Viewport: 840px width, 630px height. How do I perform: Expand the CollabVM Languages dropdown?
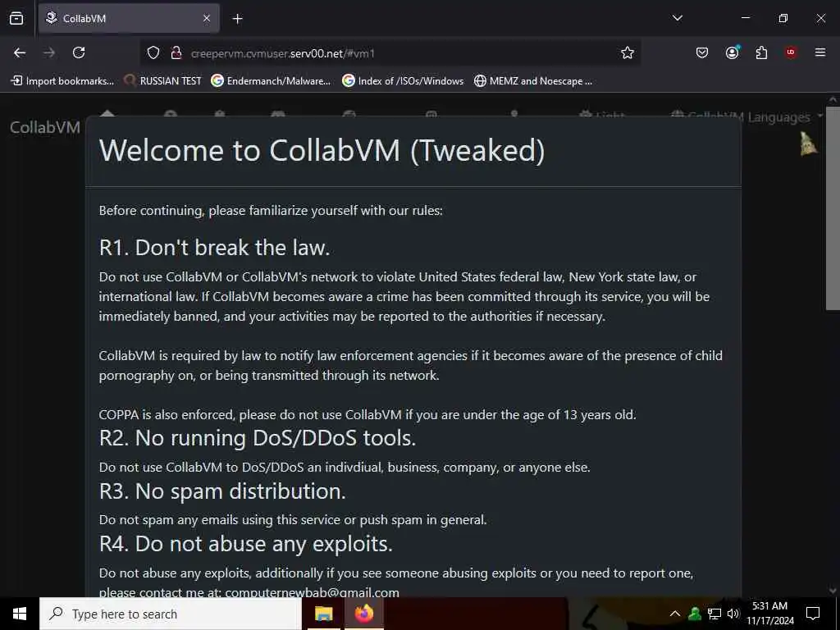click(748, 116)
